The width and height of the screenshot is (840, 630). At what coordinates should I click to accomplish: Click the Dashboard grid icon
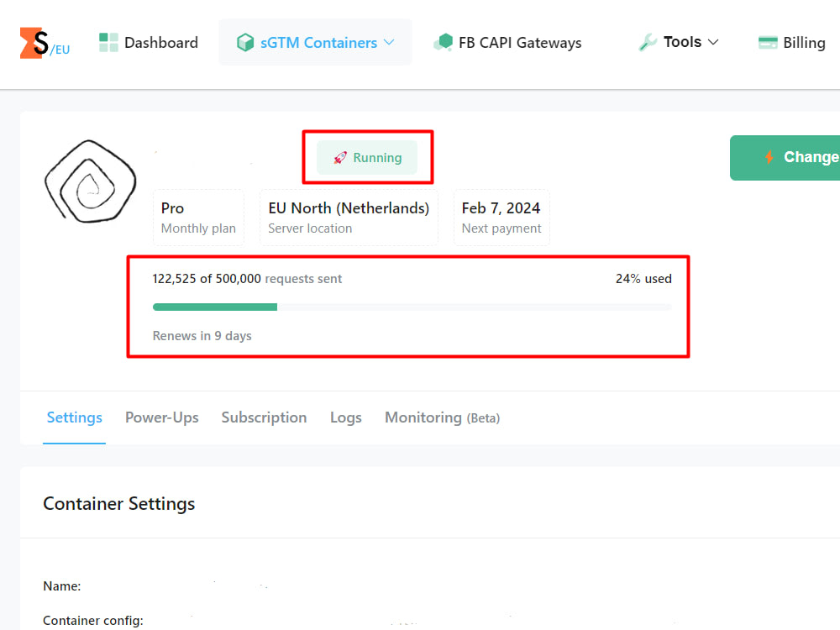tap(108, 42)
